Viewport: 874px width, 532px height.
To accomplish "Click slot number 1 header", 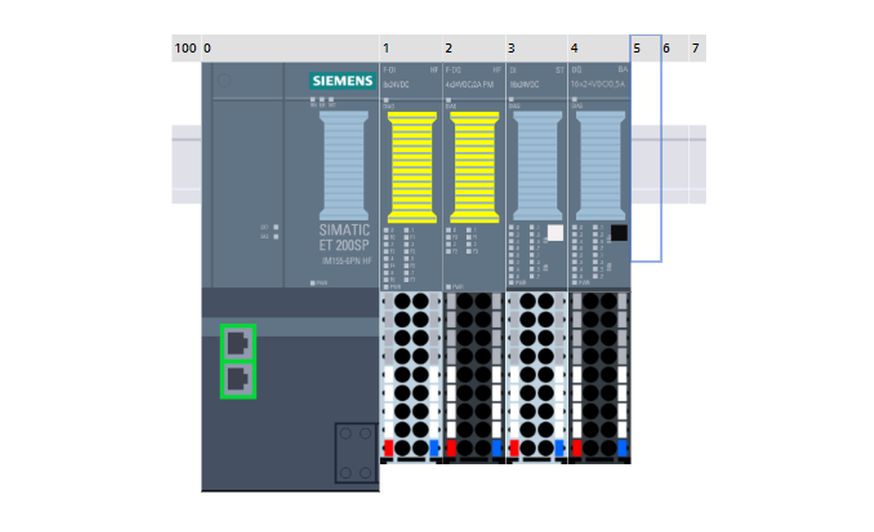I will point(411,48).
